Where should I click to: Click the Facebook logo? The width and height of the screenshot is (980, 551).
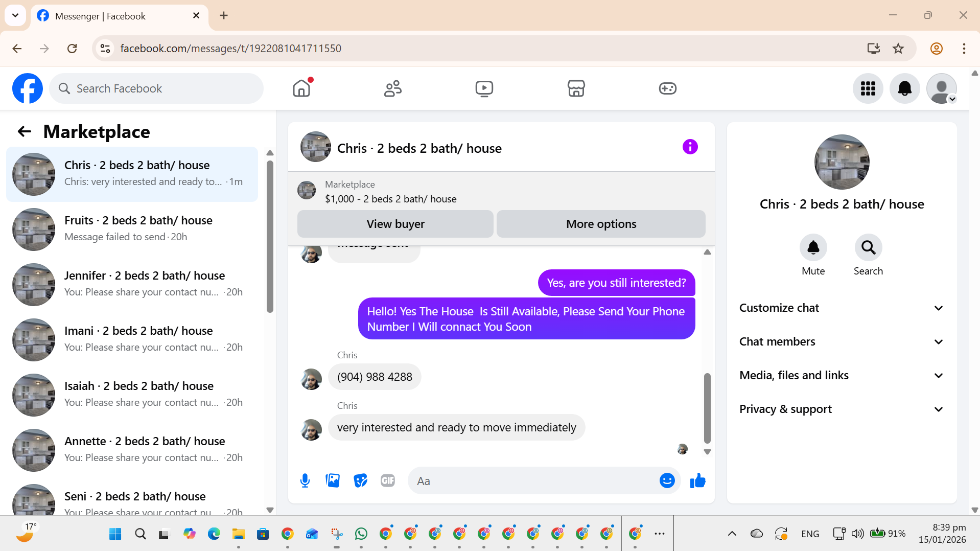[x=28, y=88]
